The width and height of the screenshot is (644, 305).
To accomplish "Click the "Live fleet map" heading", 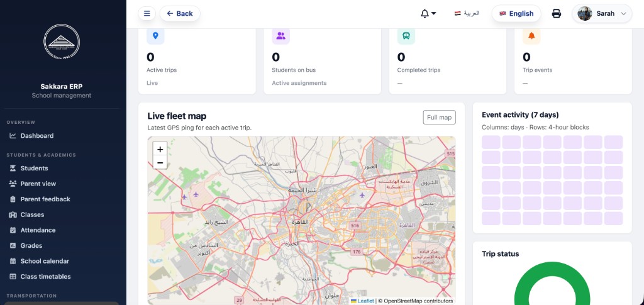I will pyautogui.click(x=177, y=116).
